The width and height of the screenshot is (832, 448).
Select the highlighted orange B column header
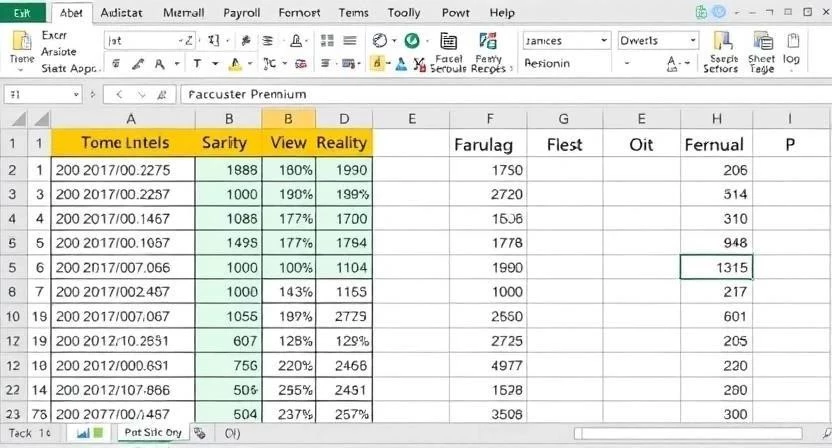tap(288, 118)
